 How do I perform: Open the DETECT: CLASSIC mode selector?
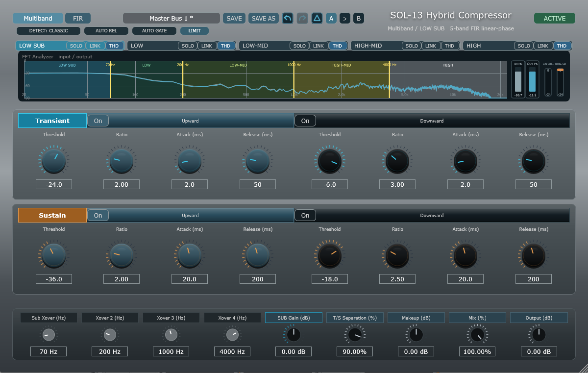click(49, 31)
